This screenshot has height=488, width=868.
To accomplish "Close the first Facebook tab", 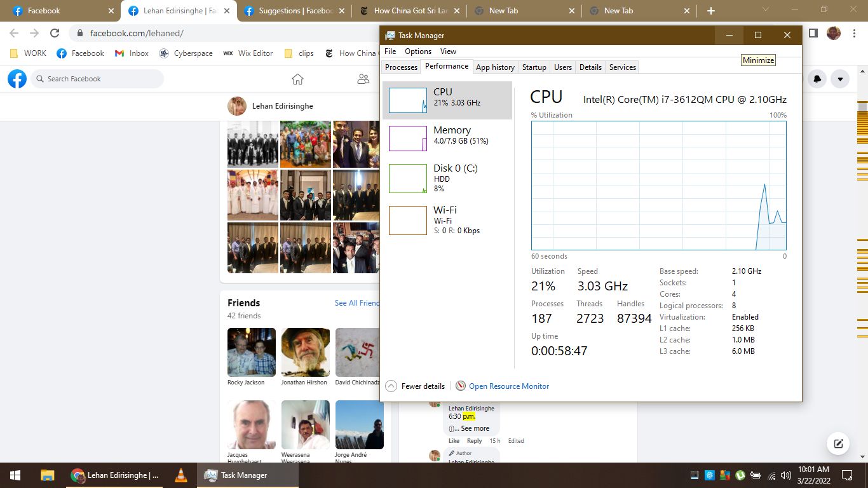I will [x=111, y=11].
